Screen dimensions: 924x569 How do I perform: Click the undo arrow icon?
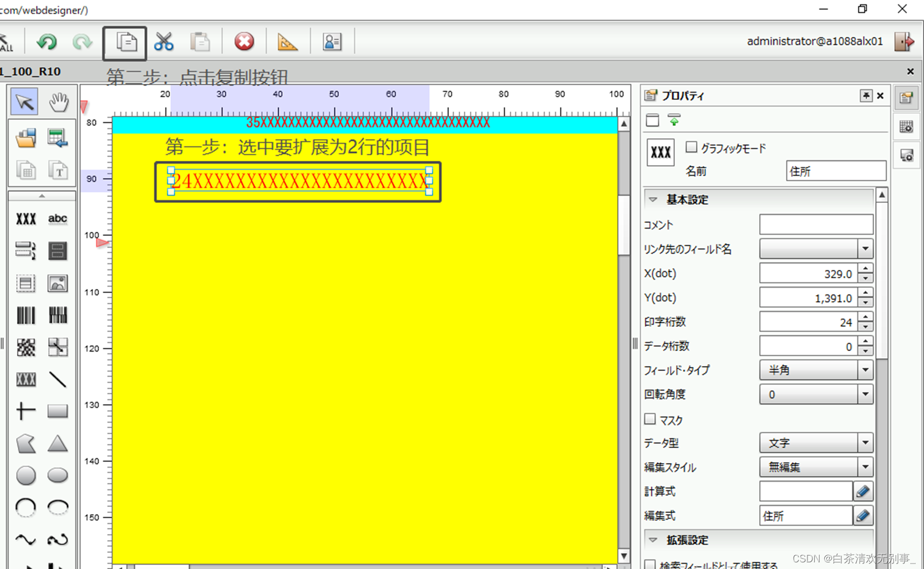pyautogui.click(x=47, y=41)
